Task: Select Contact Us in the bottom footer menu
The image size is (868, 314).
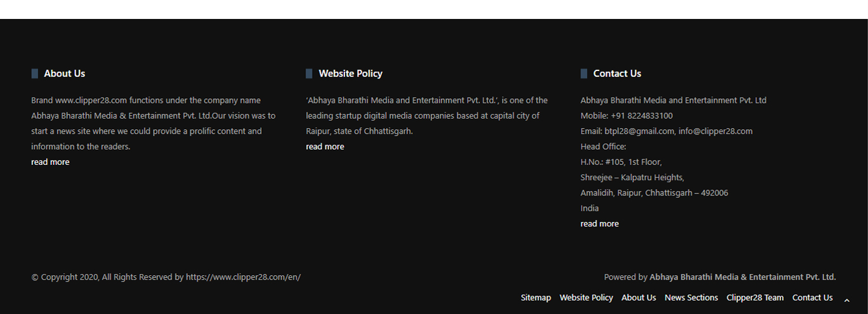Action: (x=812, y=298)
